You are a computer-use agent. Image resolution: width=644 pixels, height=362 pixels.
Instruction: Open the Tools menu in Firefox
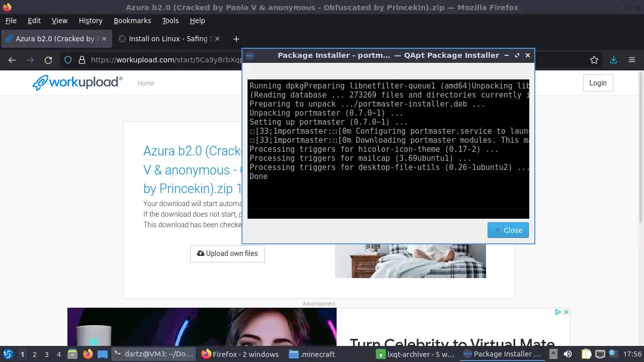tap(170, 21)
